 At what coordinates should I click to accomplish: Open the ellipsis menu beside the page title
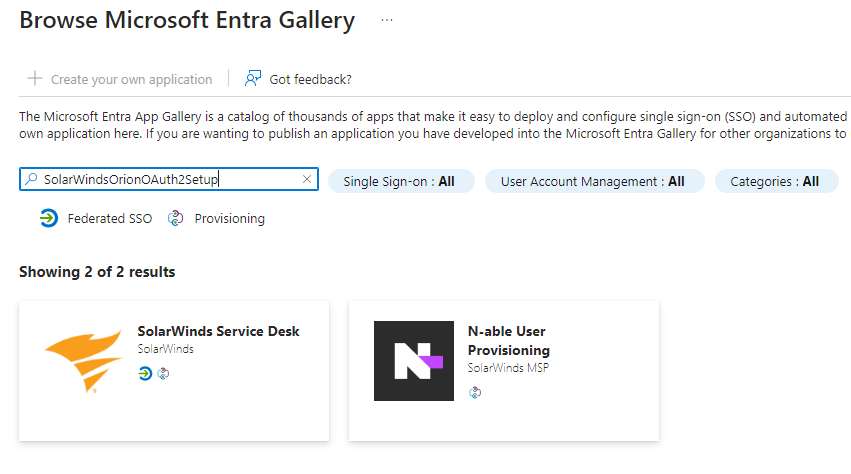(x=387, y=20)
